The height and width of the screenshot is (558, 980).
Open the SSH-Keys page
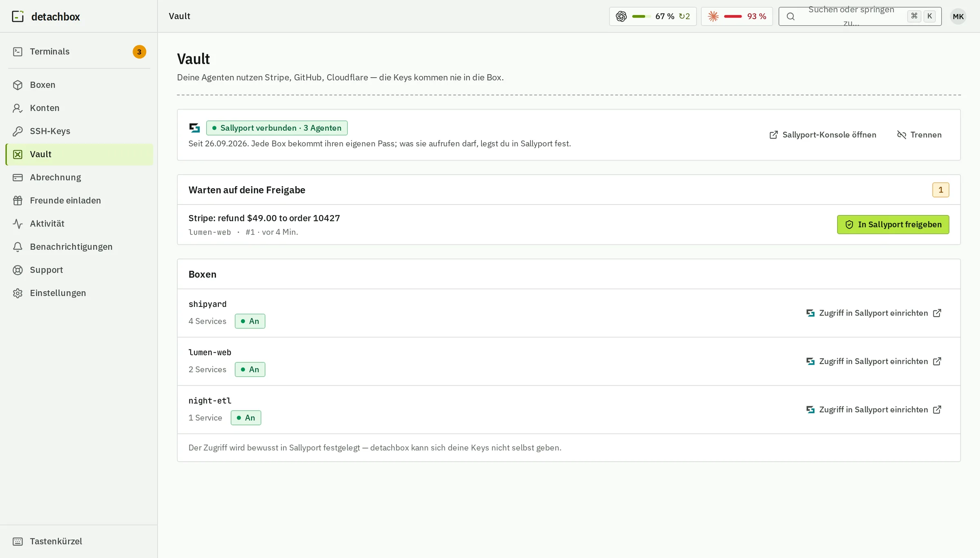pyautogui.click(x=79, y=131)
